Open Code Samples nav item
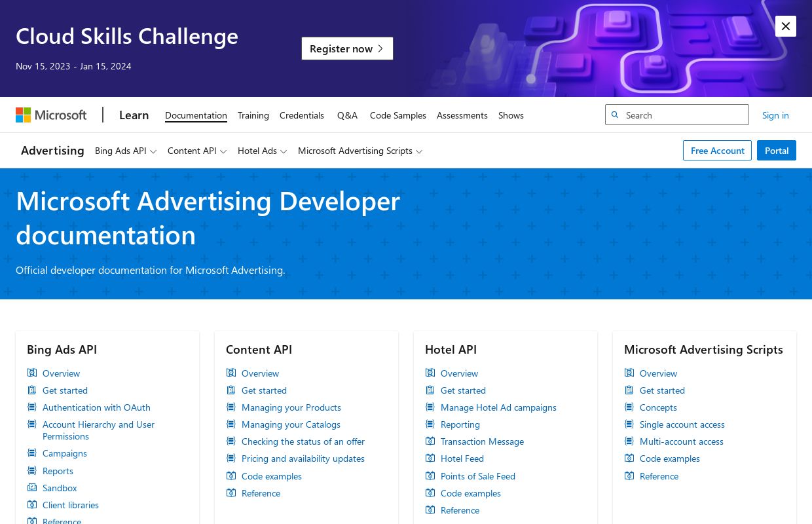The width and height of the screenshot is (812, 524). 398,115
